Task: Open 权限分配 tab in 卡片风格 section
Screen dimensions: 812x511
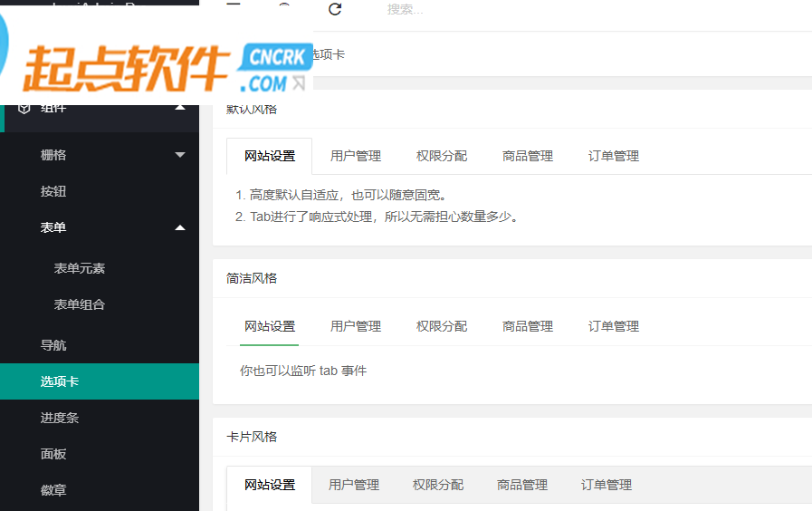Action: point(437,485)
